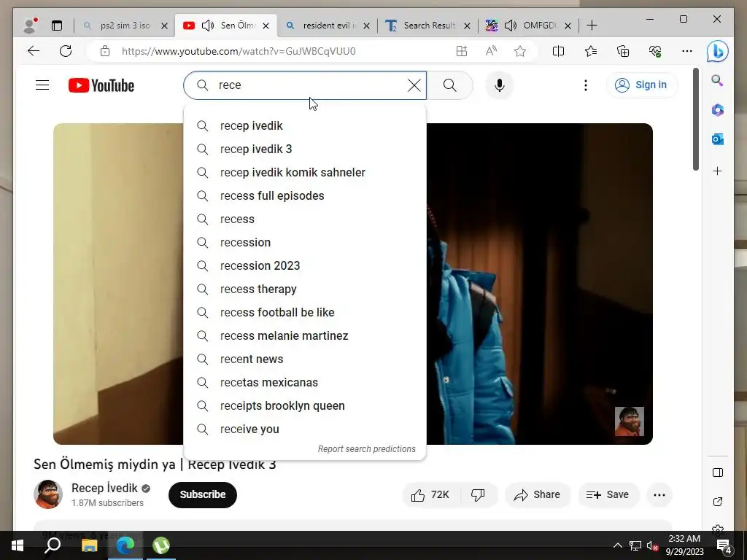Open the Collections panel

click(623, 51)
